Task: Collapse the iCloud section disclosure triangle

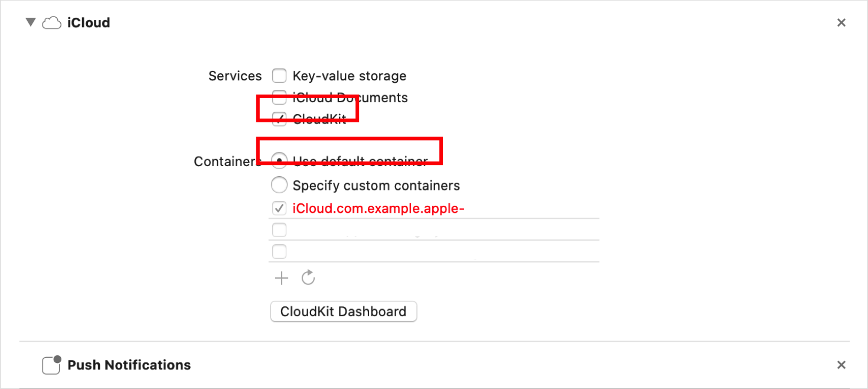Action: point(30,22)
